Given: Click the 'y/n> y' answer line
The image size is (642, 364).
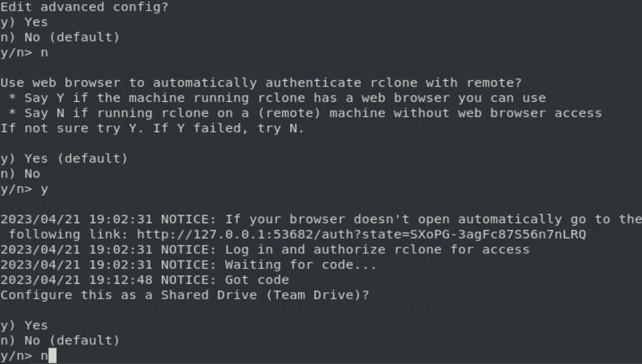Looking at the screenshot, I should click(x=24, y=189).
